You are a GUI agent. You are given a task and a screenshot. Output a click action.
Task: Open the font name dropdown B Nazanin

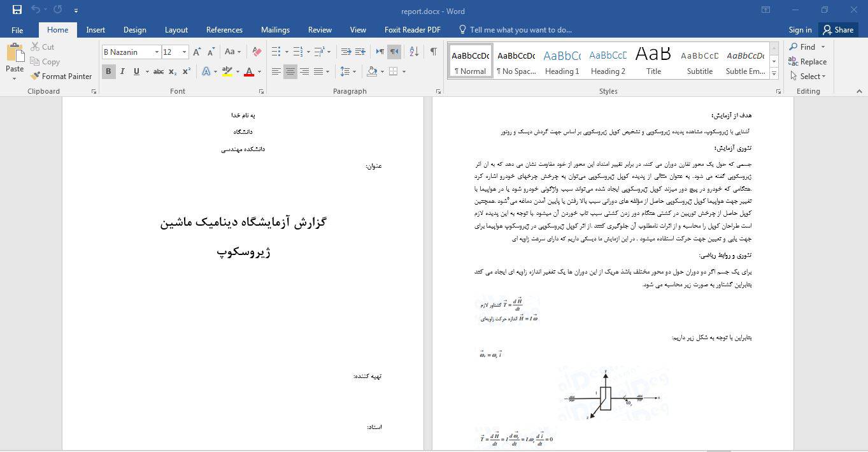[x=156, y=52]
